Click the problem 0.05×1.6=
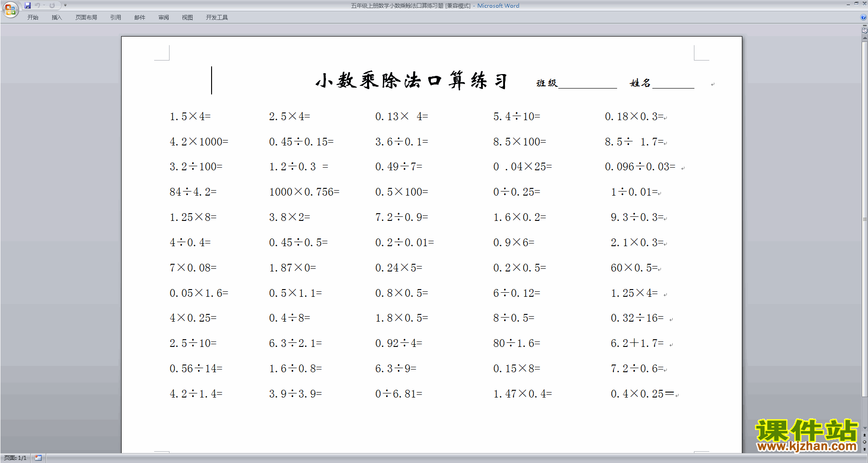This screenshot has height=463, width=868. [x=199, y=293]
